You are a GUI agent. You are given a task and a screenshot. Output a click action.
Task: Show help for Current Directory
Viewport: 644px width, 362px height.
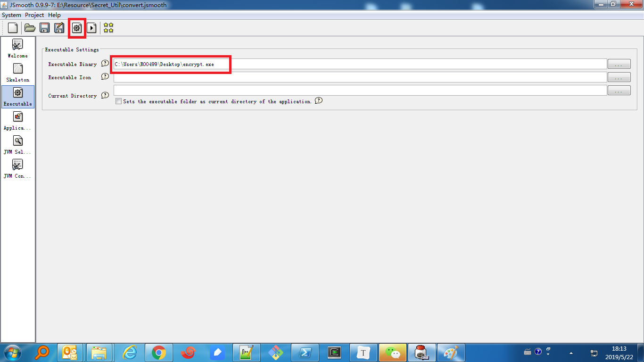[105, 95]
